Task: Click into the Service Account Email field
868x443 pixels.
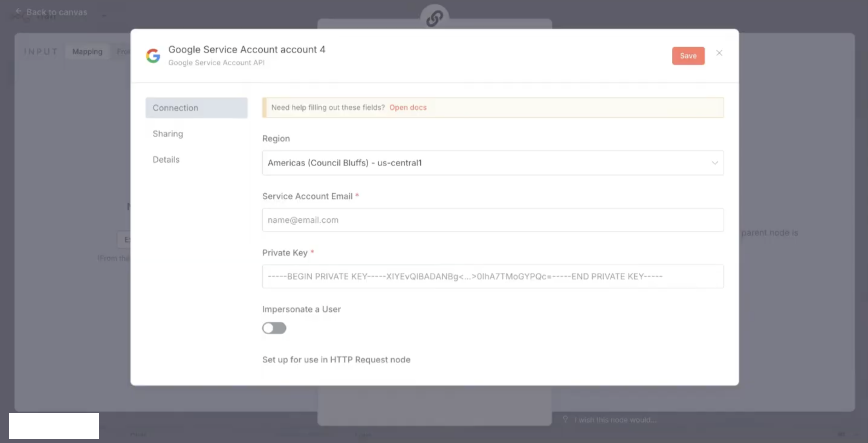Action: coord(492,220)
